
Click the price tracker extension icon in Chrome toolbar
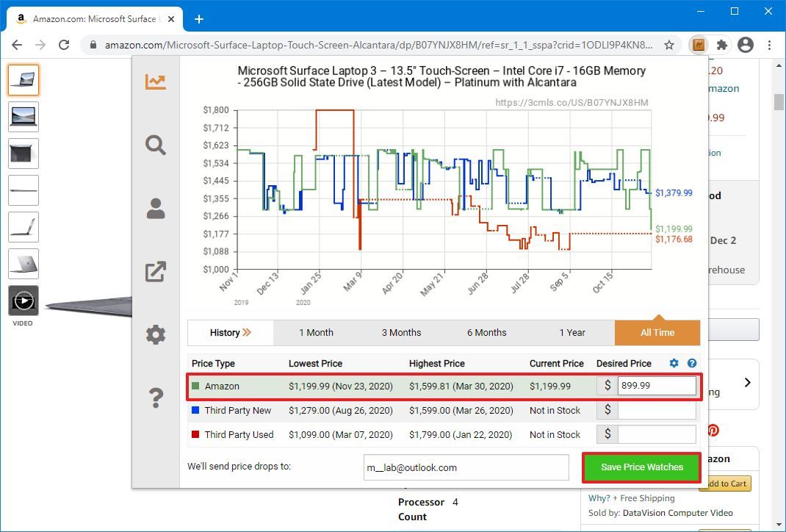click(x=698, y=45)
